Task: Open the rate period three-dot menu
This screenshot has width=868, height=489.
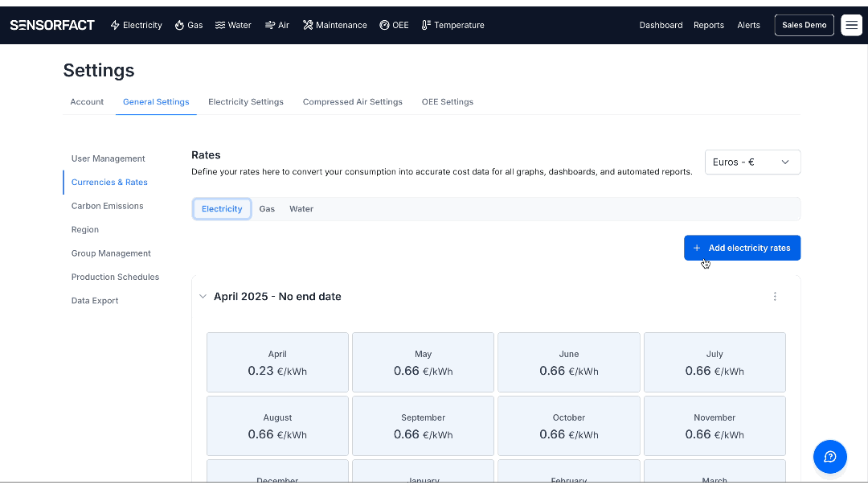Action: click(775, 297)
